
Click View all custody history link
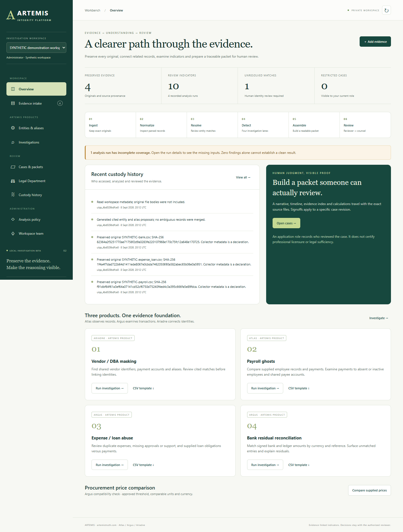click(243, 177)
